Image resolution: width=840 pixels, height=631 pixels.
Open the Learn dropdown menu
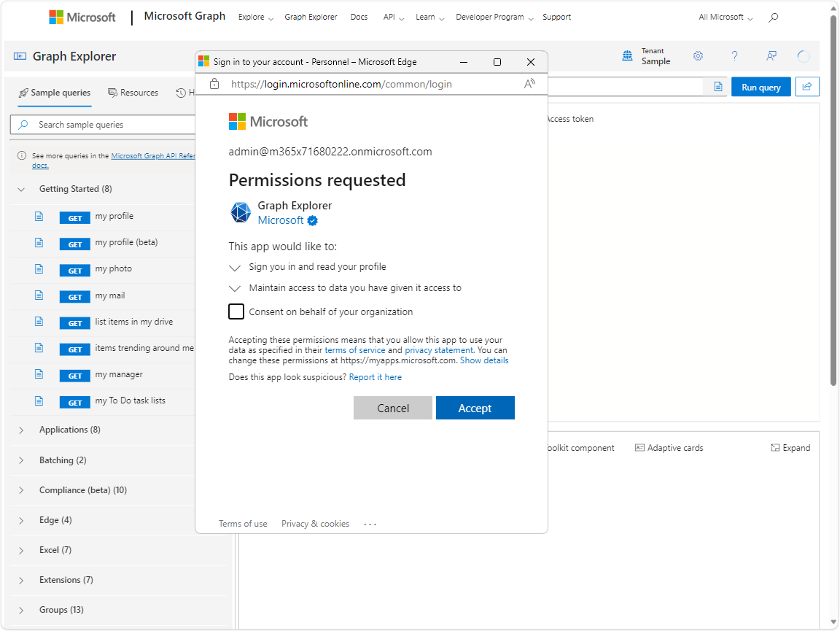pos(429,18)
